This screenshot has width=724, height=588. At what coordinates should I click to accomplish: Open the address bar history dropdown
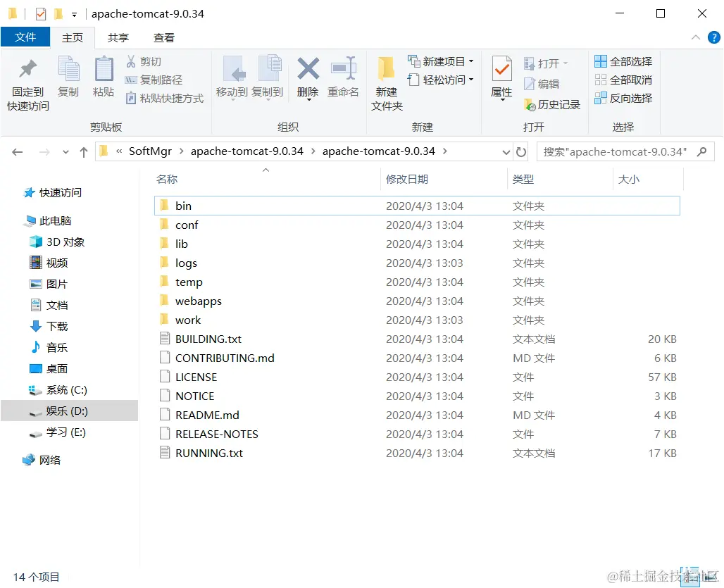point(505,151)
